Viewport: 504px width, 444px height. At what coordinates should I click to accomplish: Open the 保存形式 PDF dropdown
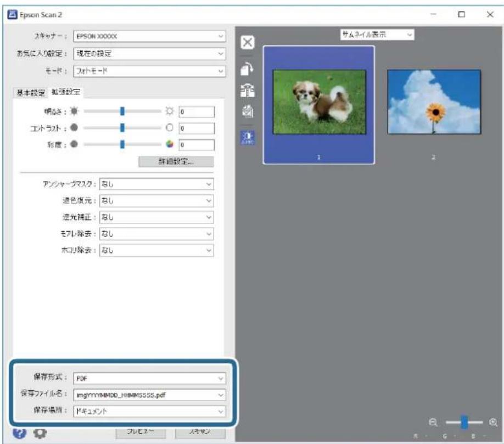(x=149, y=379)
